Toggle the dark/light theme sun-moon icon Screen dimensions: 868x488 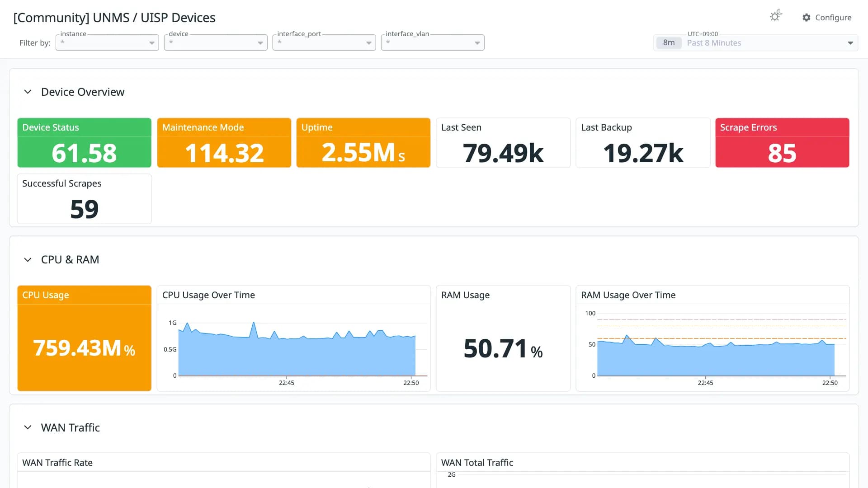point(776,16)
